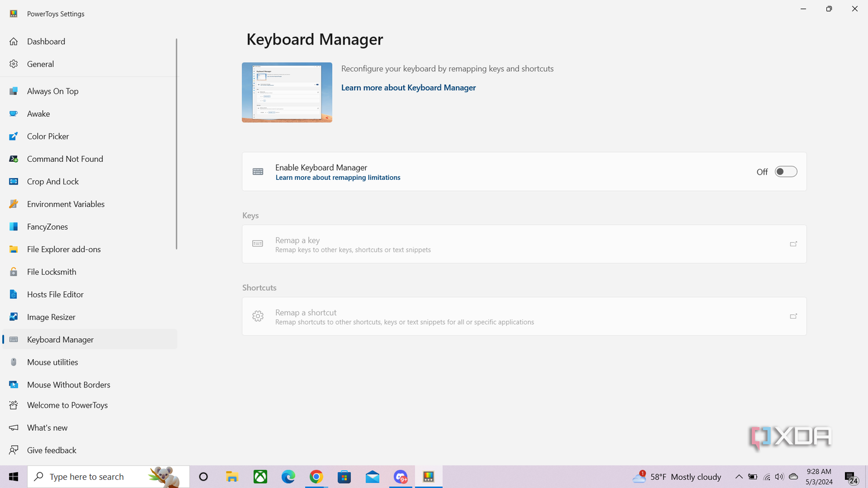The width and height of the screenshot is (868, 488).
Task: Click the weather widget 58°F Mostly cloudy
Action: 676,477
